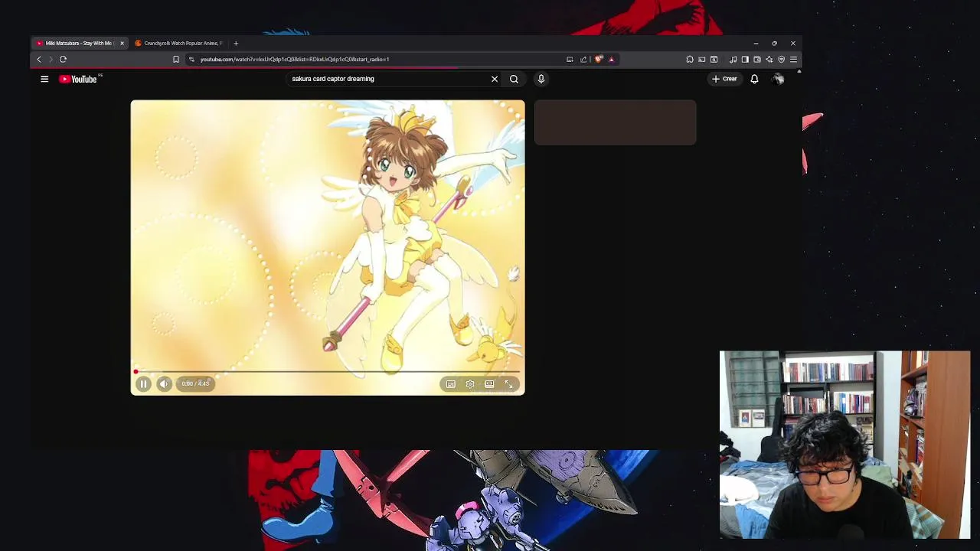
Task: Click the screen cast icon in address bar
Action: 570,59
